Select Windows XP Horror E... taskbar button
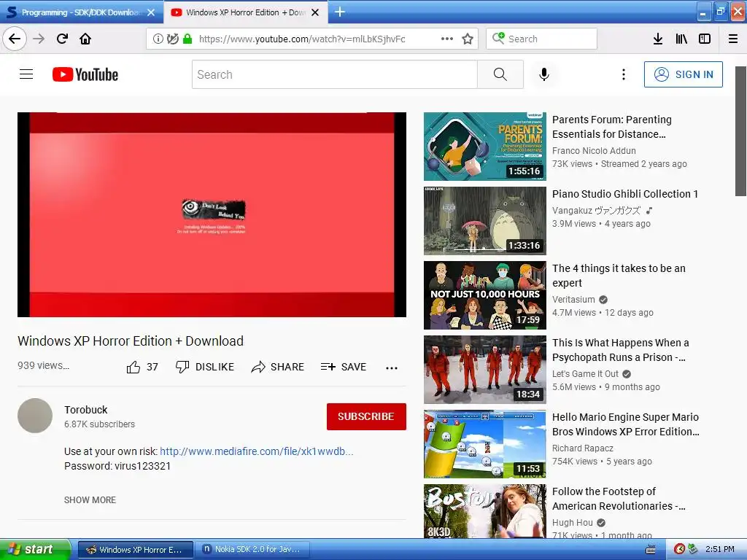Image resolution: width=747 pixels, height=560 pixels. pyautogui.click(x=135, y=550)
